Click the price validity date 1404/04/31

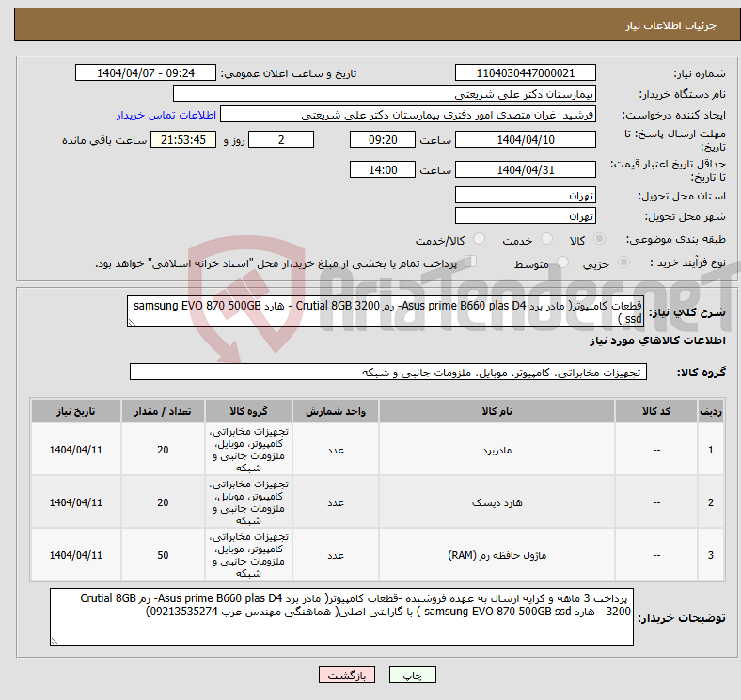point(525,169)
